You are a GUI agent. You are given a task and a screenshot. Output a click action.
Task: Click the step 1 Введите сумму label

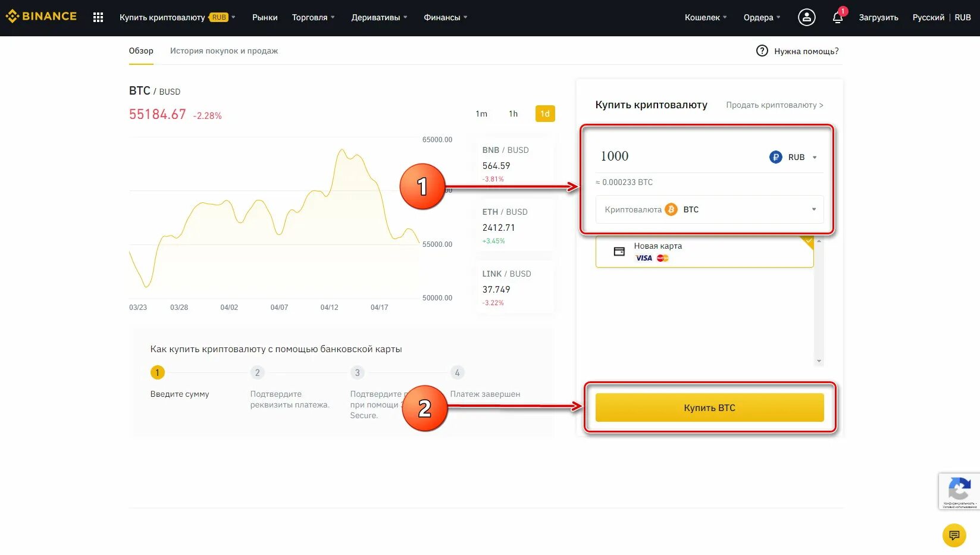pyautogui.click(x=180, y=394)
